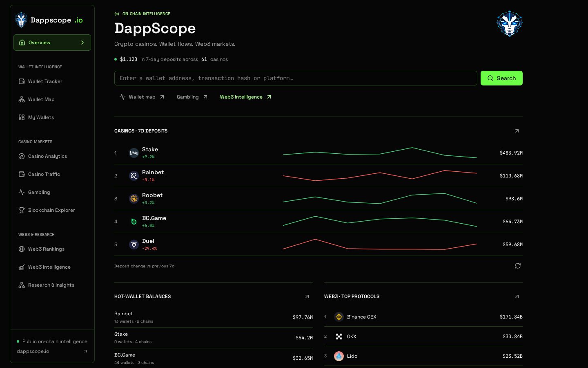588x368 pixels.
Task: Click the Stake casino logo icon
Action: click(x=134, y=153)
